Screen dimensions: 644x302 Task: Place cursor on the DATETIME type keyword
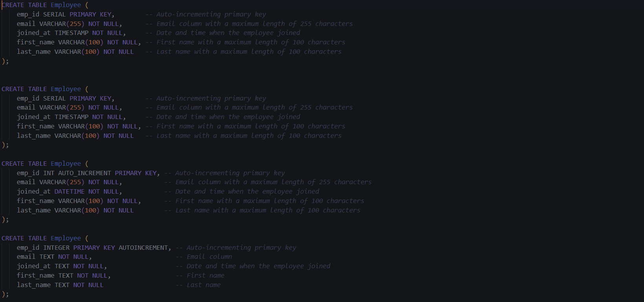(69, 192)
